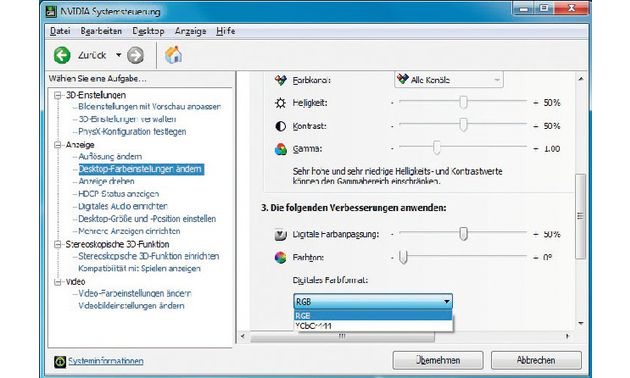Open Digitales Audio einrichten
The width and height of the screenshot is (630, 378).
123,206
